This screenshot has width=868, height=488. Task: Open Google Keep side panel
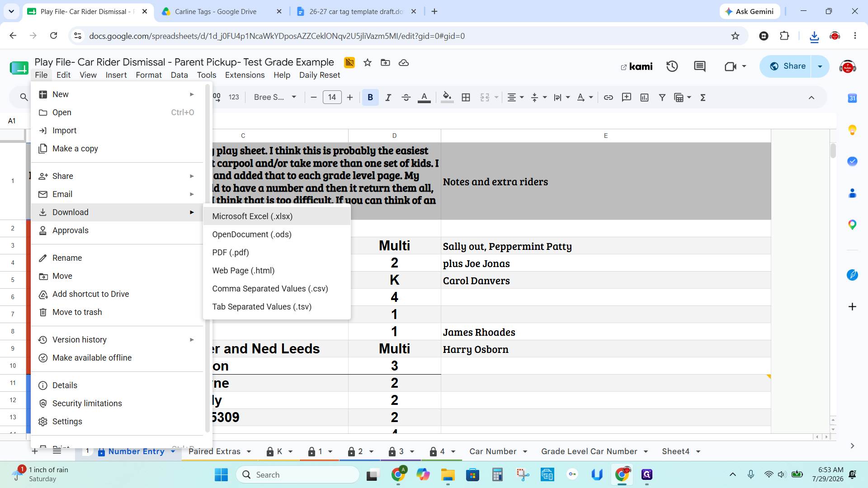pyautogui.click(x=852, y=130)
